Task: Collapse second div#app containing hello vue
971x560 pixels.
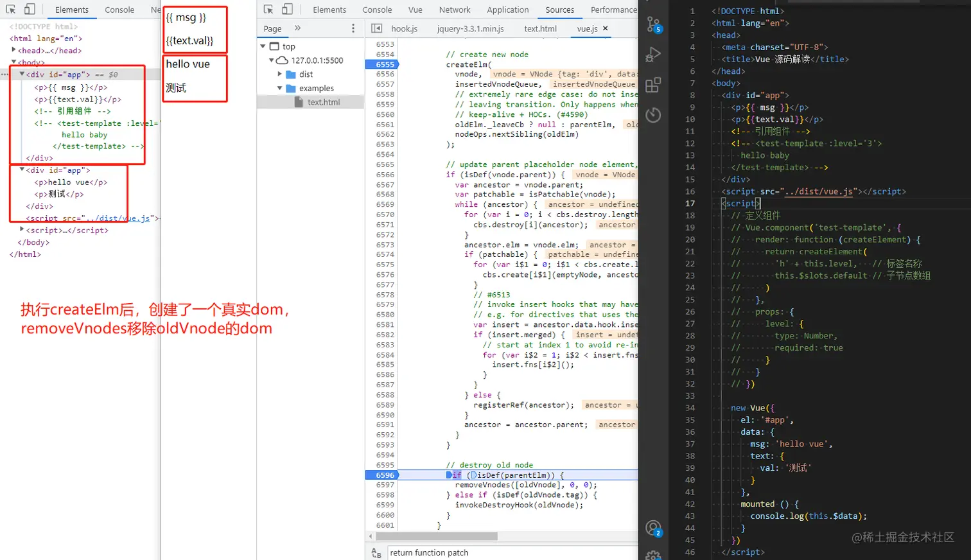Action: (x=22, y=170)
